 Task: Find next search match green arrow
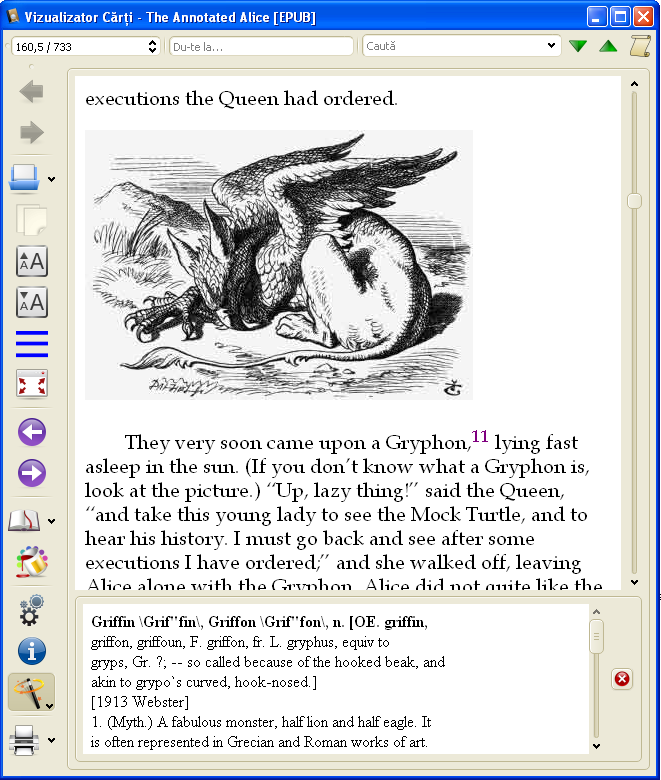pyautogui.click(x=578, y=46)
